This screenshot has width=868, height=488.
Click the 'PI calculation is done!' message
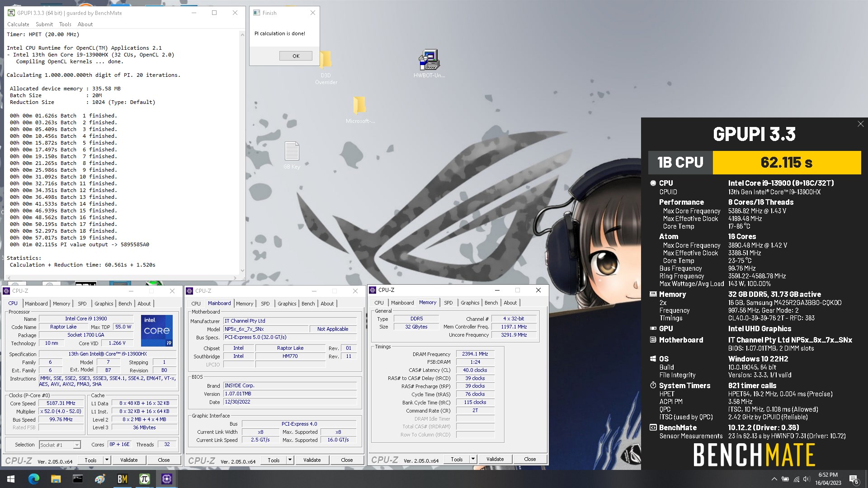tap(280, 33)
